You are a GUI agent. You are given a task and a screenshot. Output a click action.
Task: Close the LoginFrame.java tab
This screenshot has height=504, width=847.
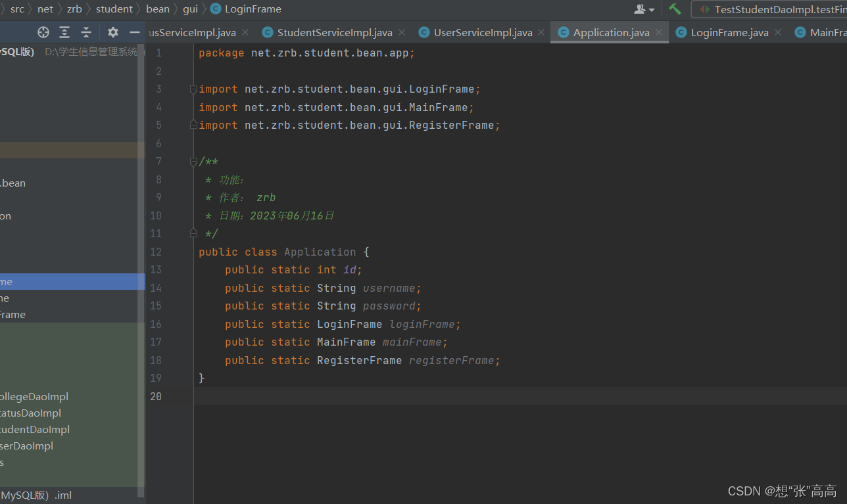[x=778, y=32]
